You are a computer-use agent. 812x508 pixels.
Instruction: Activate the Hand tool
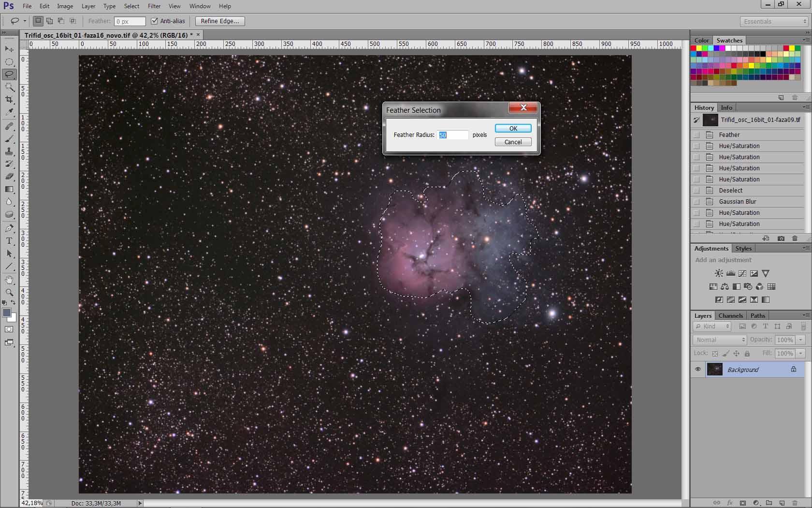pyautogui.click(x=9, y=280)
